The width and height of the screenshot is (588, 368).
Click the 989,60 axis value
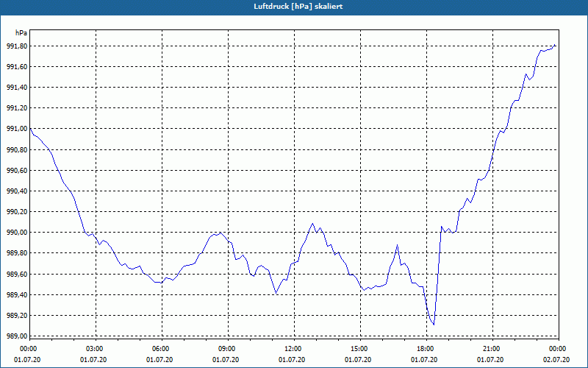(x=17, y=274)
